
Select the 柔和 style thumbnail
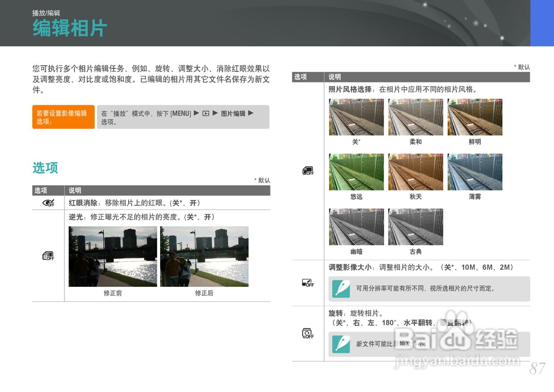click(x=415, y=117)
